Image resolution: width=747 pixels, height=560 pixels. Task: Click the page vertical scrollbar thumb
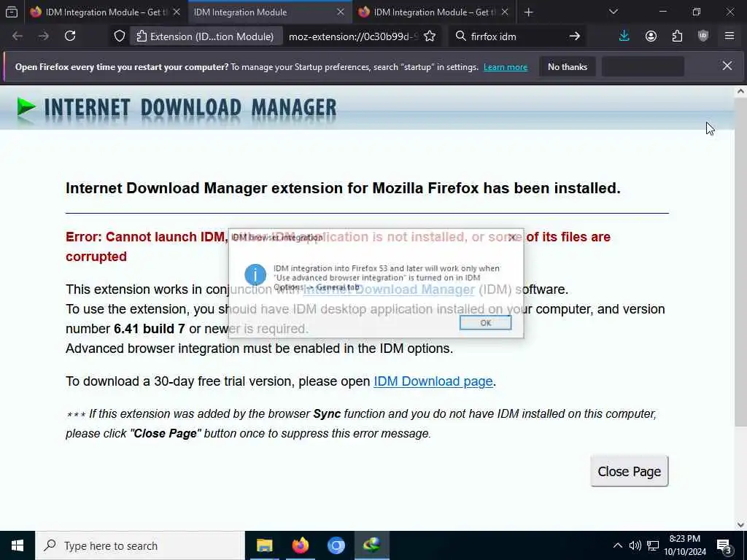(x=740, y=262)
